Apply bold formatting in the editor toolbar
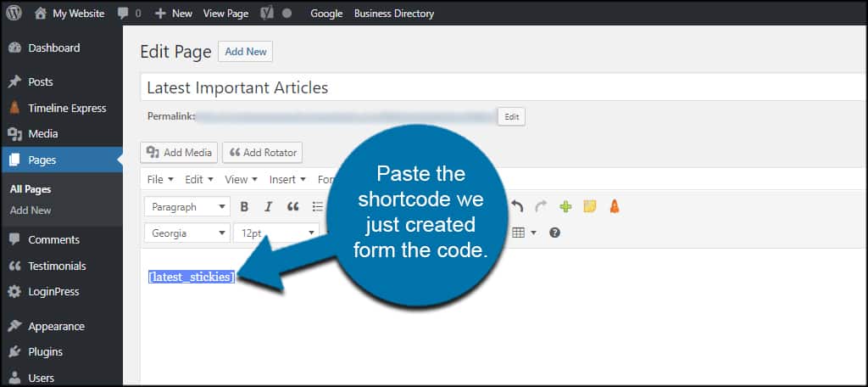 [245, 207]
